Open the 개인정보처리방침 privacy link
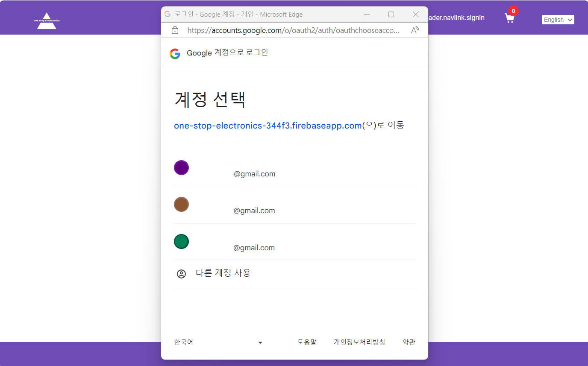Screen dimensions: 588x366 coord(359,342)
